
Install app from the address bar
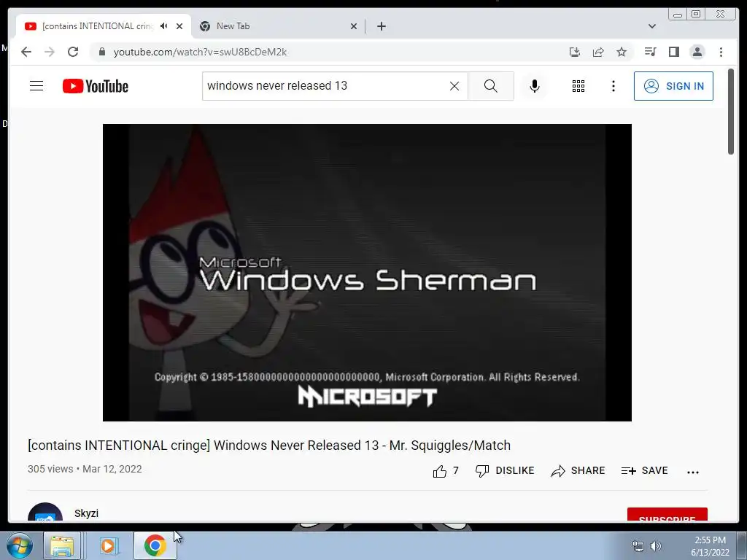[x=575, y=52]
